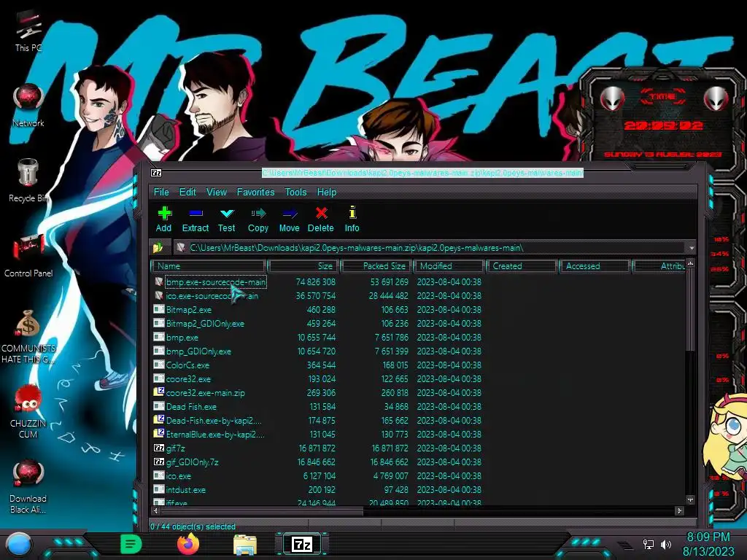This screenshot has height=560, width=747.
Task: Click the taskbar clock showing 8:09 PM
Action: tap(708, 544)
